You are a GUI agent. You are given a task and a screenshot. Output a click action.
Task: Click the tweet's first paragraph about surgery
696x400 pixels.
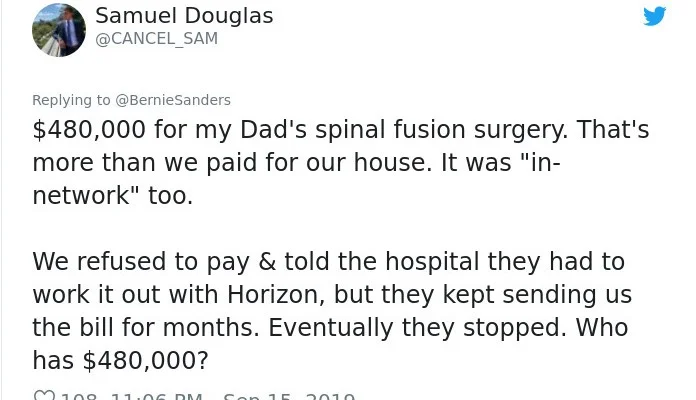click(340, 163)
